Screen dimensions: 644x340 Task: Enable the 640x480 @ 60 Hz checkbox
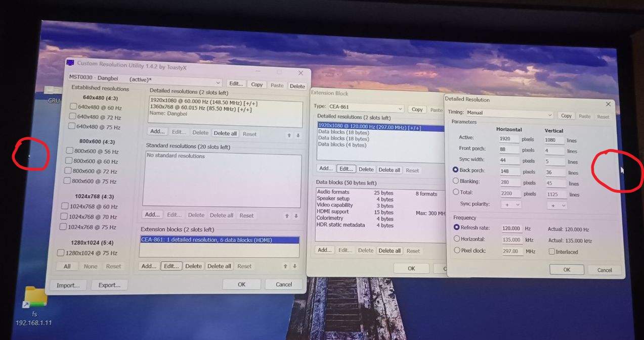pos(73,107)
